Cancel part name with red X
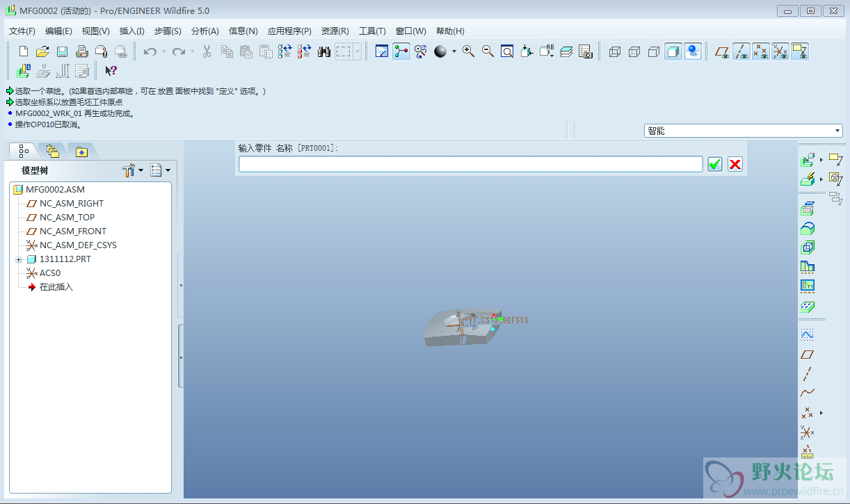The height and width of the screenshot is (504, 850). click(735, 164)
